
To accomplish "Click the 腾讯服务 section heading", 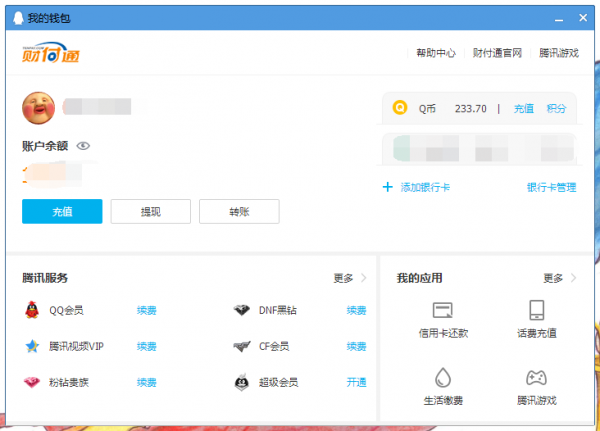I will click(x=45, y=278).
